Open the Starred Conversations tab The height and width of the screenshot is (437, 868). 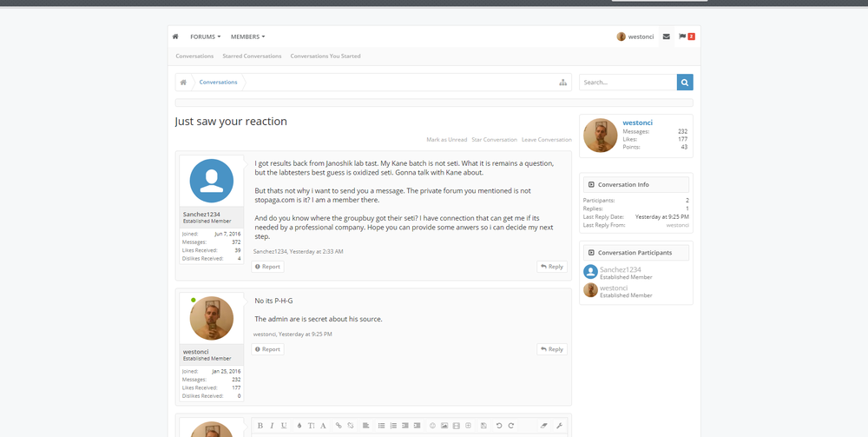click(x=252, y=56)
